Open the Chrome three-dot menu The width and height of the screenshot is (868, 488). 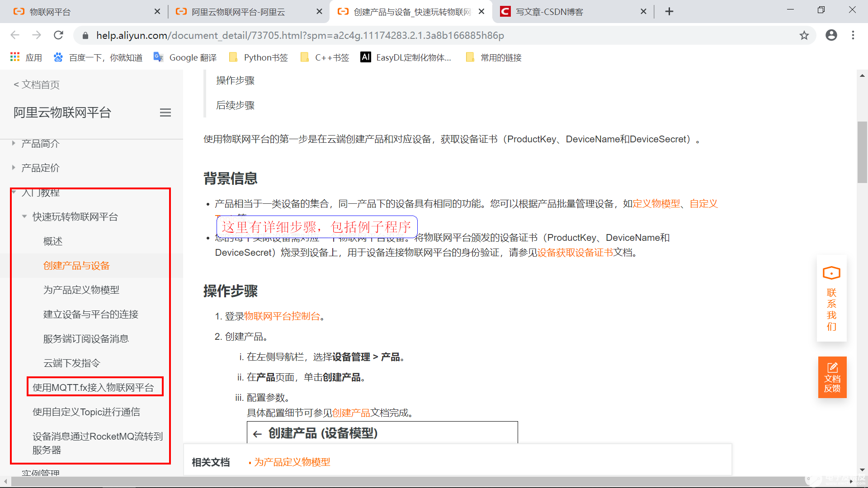[853, 35]
